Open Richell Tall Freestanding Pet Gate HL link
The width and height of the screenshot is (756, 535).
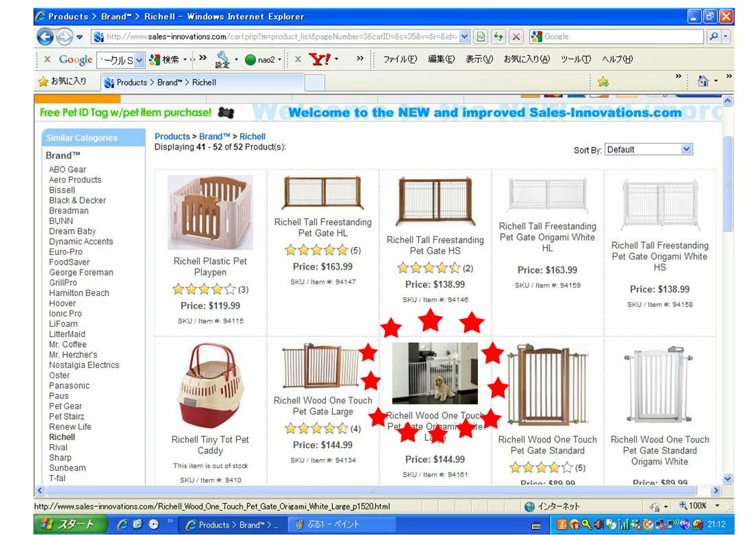pos(322,228)
